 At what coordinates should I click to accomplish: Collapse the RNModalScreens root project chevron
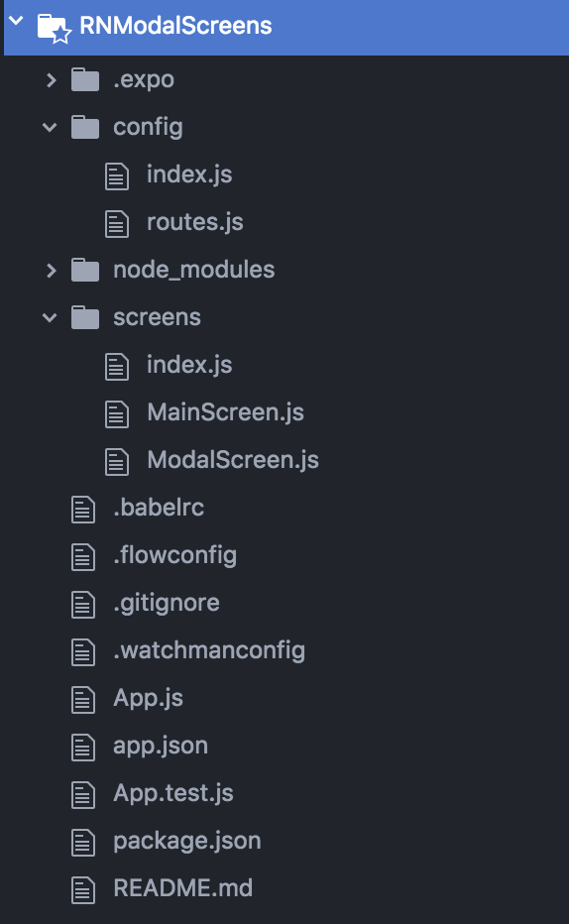coord(17,21)
